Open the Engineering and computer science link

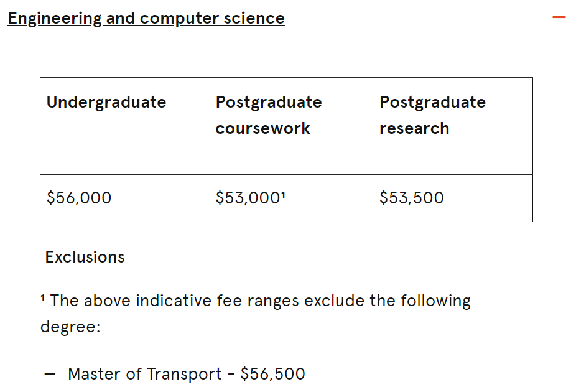pyautogui.click(x=146, y=18)
